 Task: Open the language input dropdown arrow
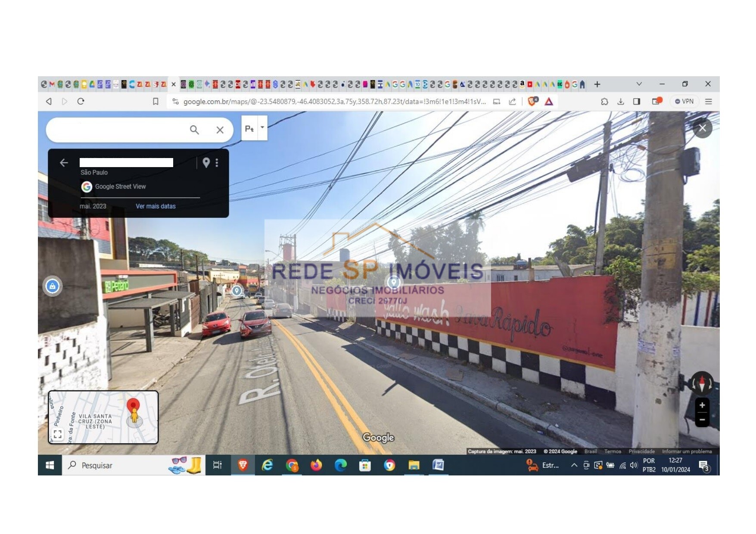tap(262, 127)
